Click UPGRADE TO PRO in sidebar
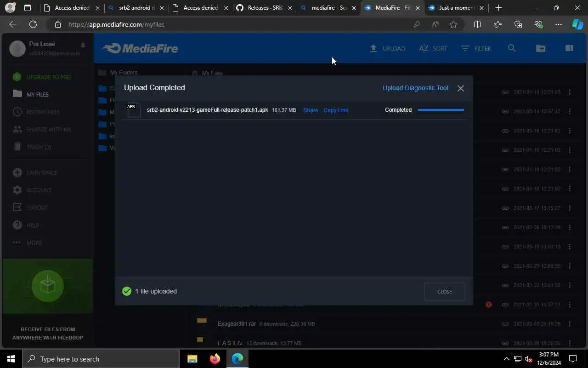 pyautogui.click(x=42, y=77)
